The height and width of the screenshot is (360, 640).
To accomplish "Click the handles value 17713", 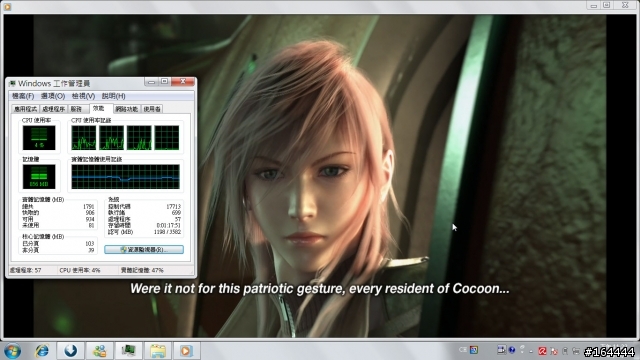I will coord(173,207).
